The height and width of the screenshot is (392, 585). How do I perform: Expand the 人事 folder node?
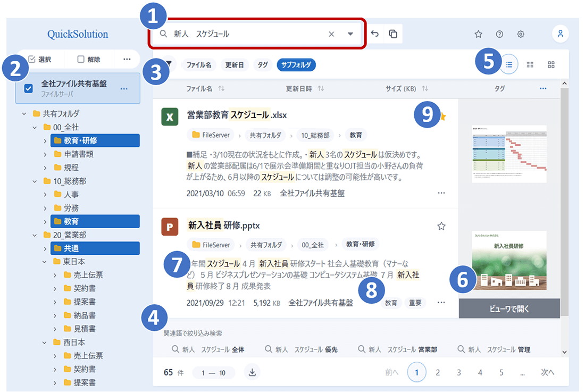pyautogui.click(x=45, y=195)
